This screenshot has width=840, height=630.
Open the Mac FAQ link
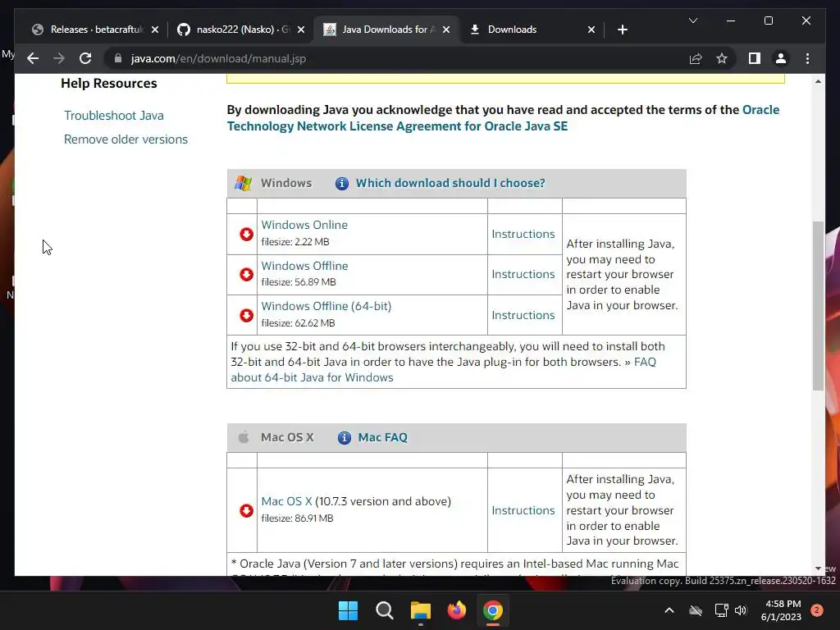(x=382, y=438)
